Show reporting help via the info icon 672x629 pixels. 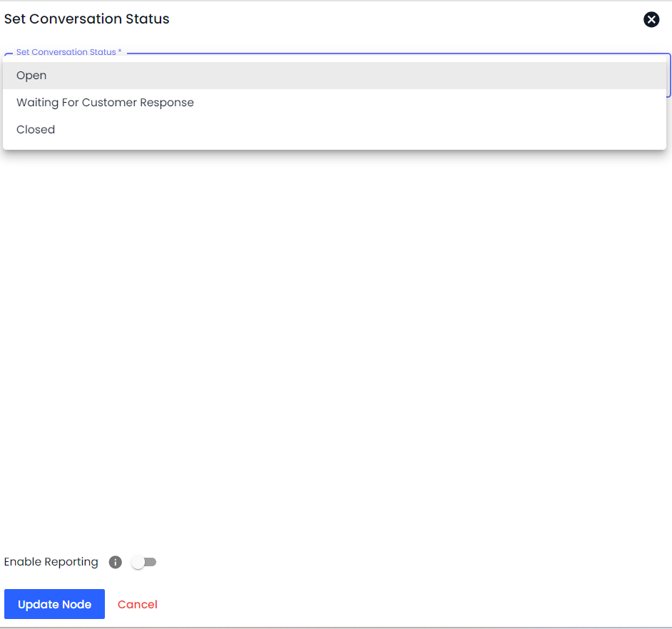tap(116, 562)
